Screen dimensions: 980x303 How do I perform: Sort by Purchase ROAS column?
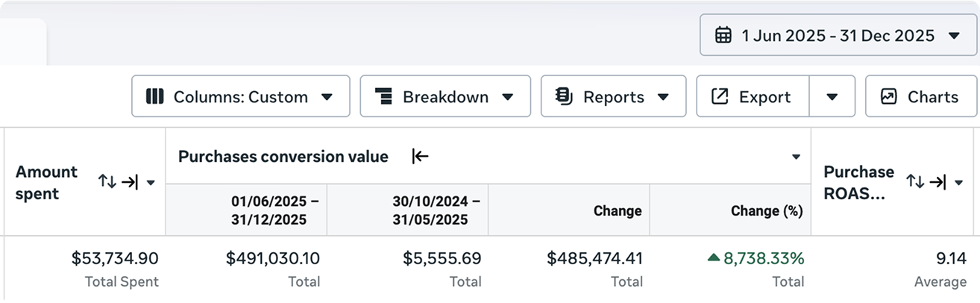pyautogui.click(x=915, y=181)
